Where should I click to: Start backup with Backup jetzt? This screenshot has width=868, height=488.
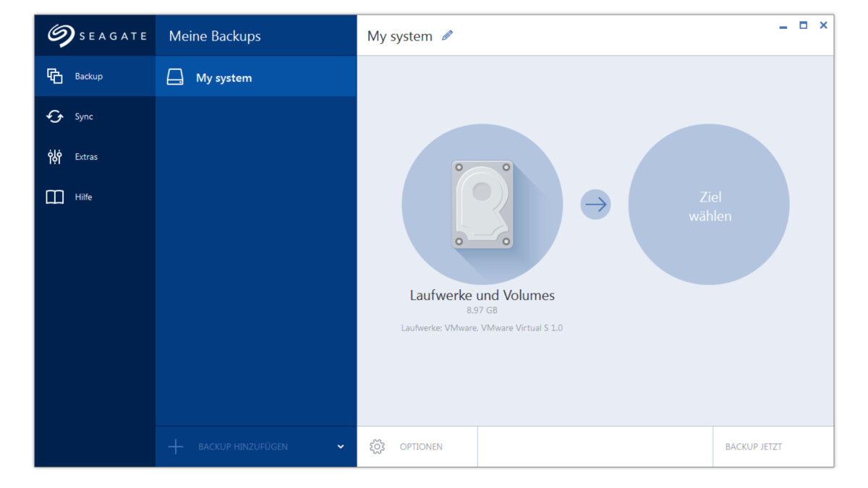pos(773,447)
